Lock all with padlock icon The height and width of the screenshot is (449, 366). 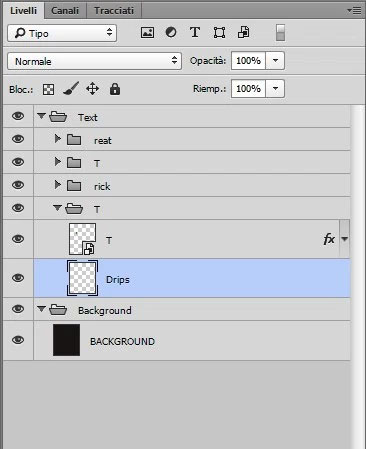click(115, 89)
